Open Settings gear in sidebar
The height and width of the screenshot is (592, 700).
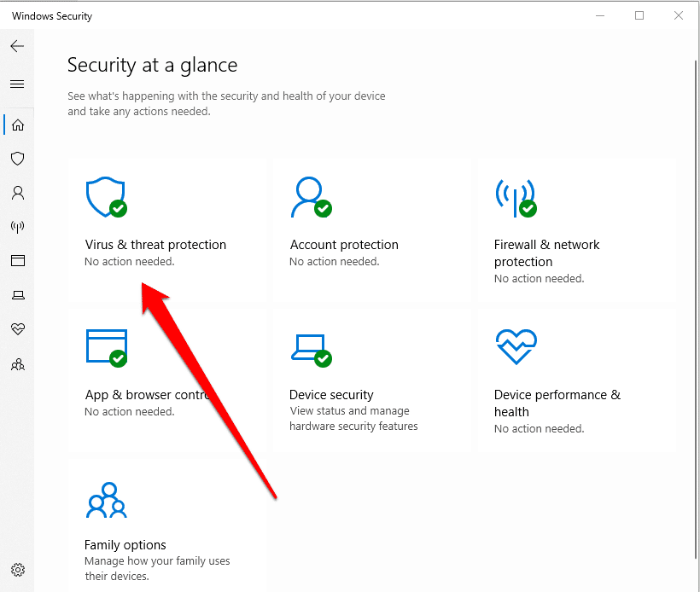[x=17, y=570]
